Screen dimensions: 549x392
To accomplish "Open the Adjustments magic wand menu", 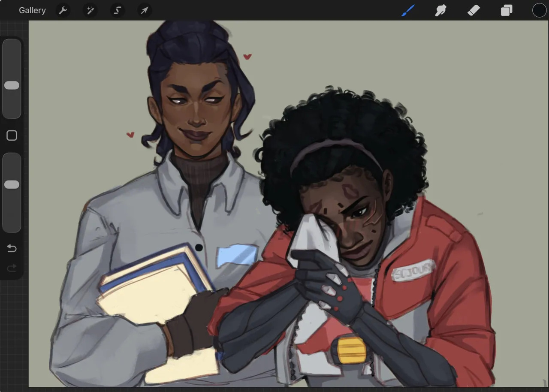I will [90, 10].
